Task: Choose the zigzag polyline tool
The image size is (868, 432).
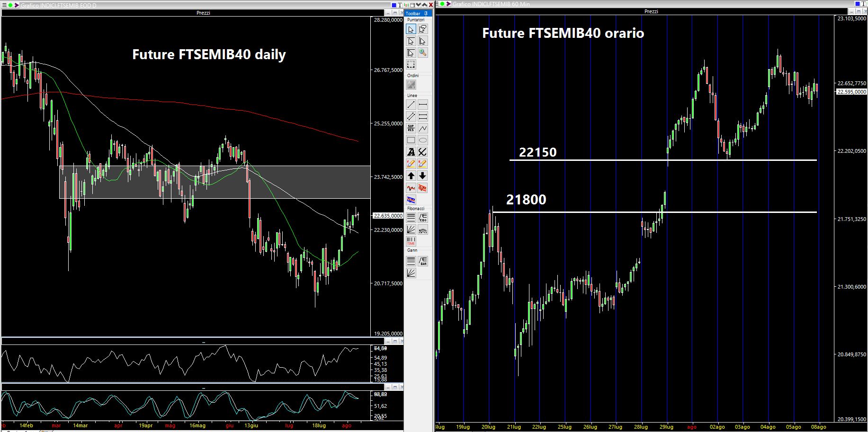Action: 423,128
